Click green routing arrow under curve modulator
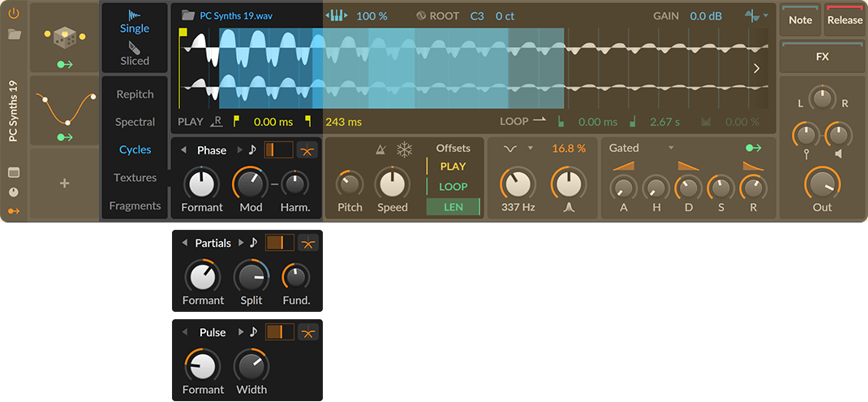 65,137
